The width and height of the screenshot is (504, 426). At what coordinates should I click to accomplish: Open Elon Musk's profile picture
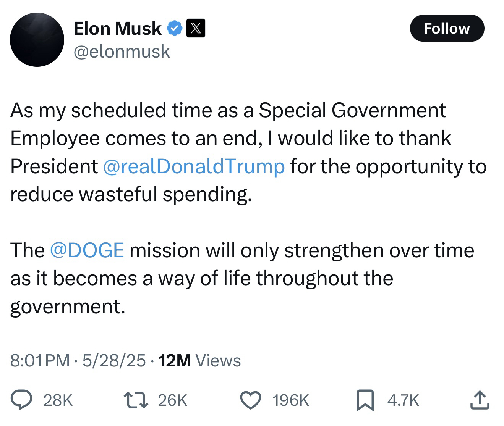37,40
